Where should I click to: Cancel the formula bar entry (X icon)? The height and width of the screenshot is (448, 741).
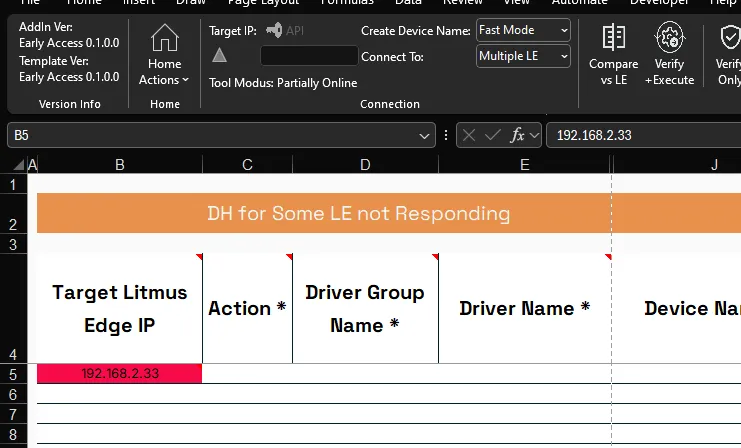pyautogui.click(x=469, y=136)
